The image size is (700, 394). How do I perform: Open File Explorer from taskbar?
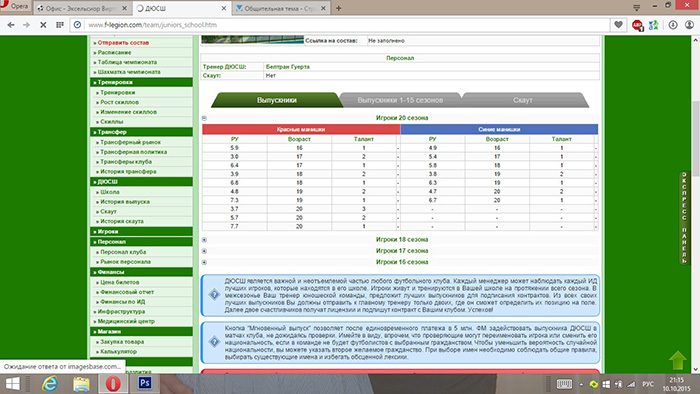point(81,384)
